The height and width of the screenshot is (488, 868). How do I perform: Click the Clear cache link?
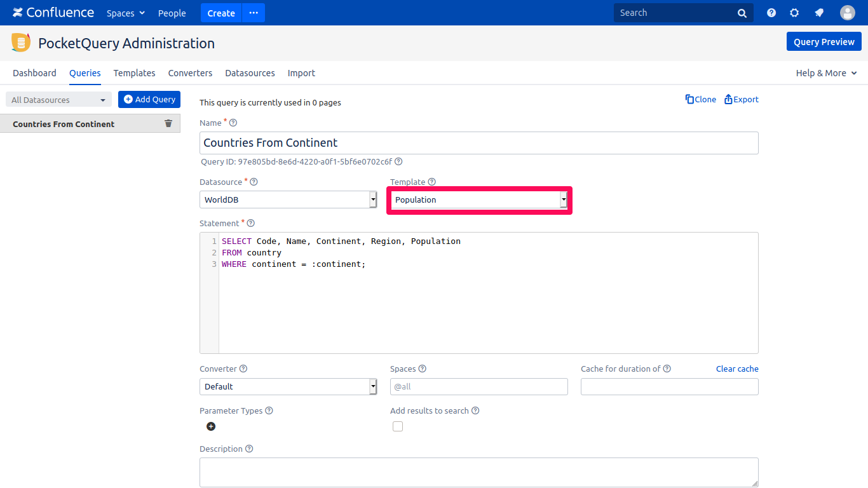tap(737, 369)
